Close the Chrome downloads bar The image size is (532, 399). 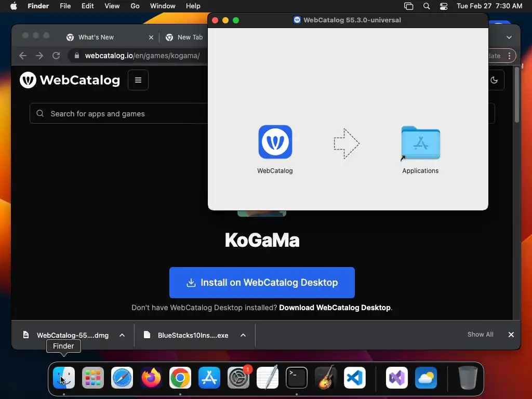[x=511, y=335]
